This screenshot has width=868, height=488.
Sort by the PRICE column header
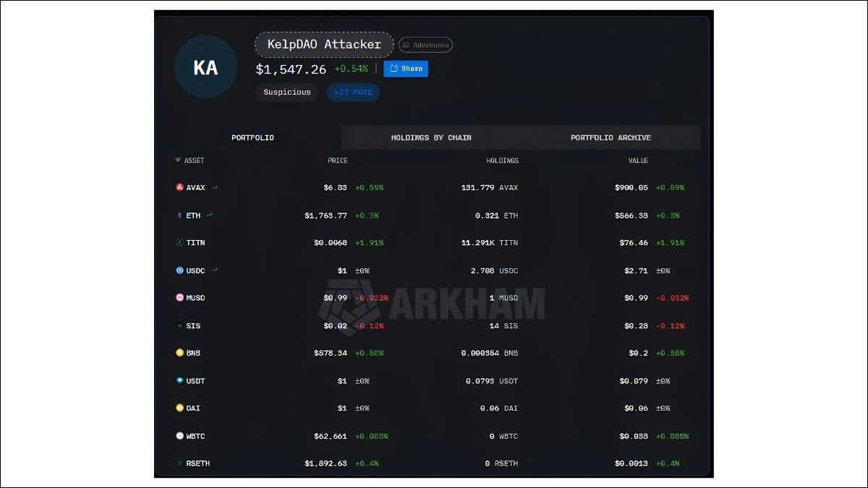click(338, 160)
